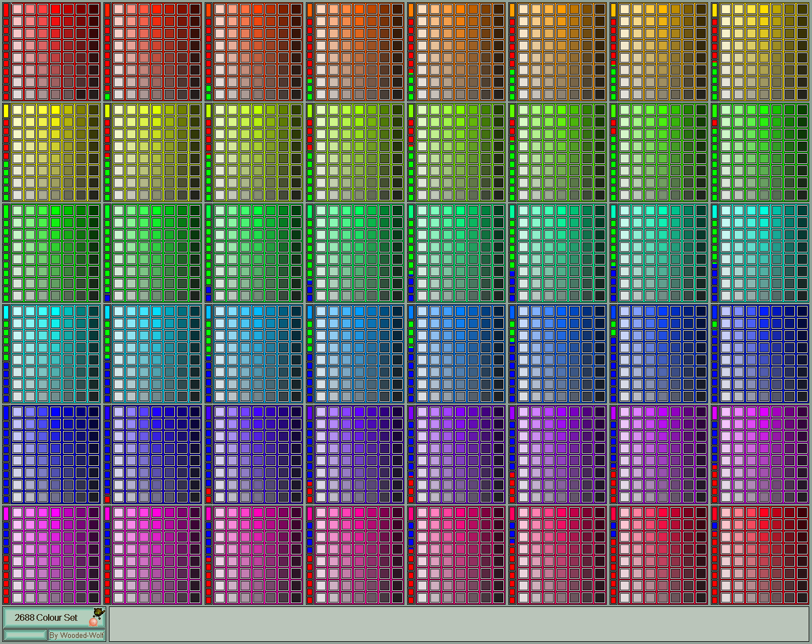Choose the palest pink corner swatch of the top-left block
Image resolution: width=812 pixels, height=644 pixels.
(x=17, y=9)
